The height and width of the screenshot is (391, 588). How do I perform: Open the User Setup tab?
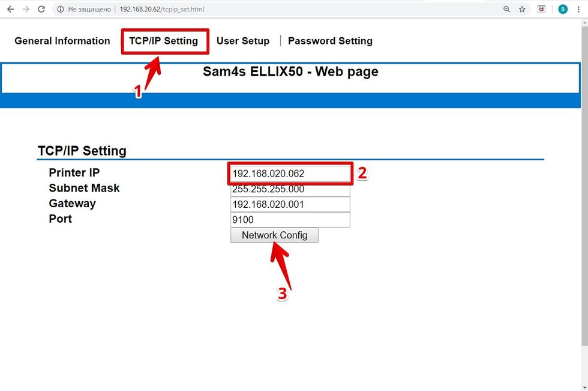point(243,40)
